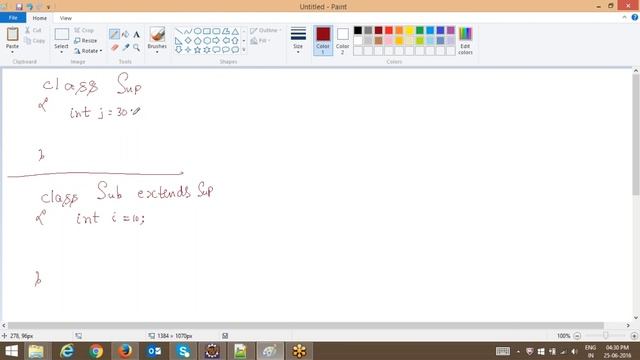This screenshot has height=360, width=640.
Task: Choose the Down arrow shape
Action: coord(178,50)
